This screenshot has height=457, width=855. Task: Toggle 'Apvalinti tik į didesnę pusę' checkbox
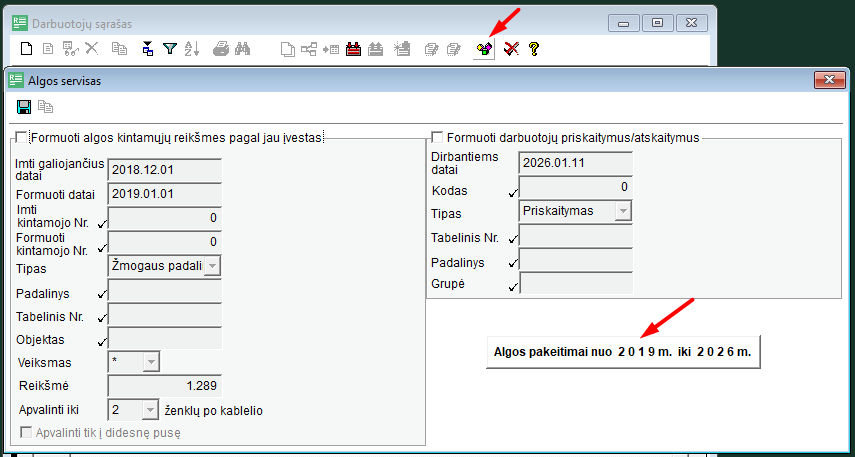point(26,432)
